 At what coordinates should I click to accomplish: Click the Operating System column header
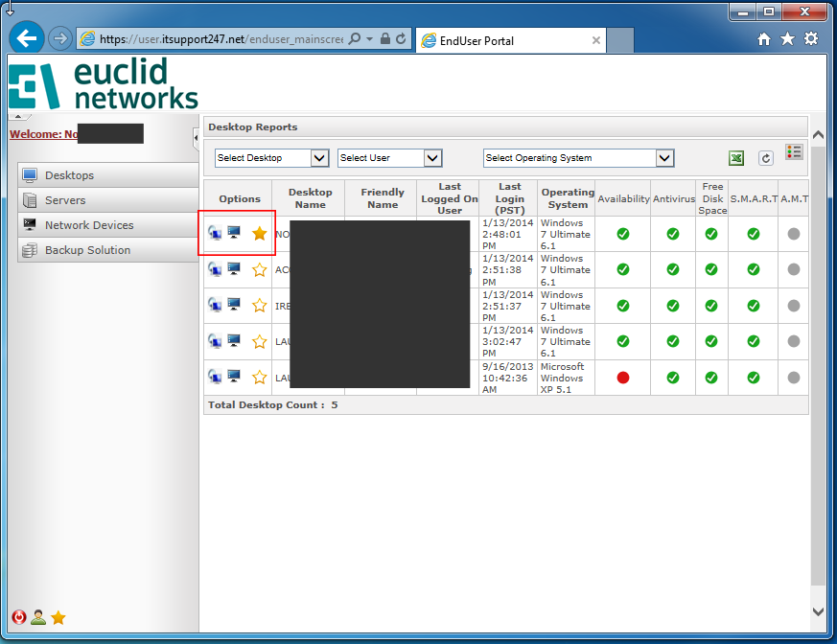pos(568,198)
